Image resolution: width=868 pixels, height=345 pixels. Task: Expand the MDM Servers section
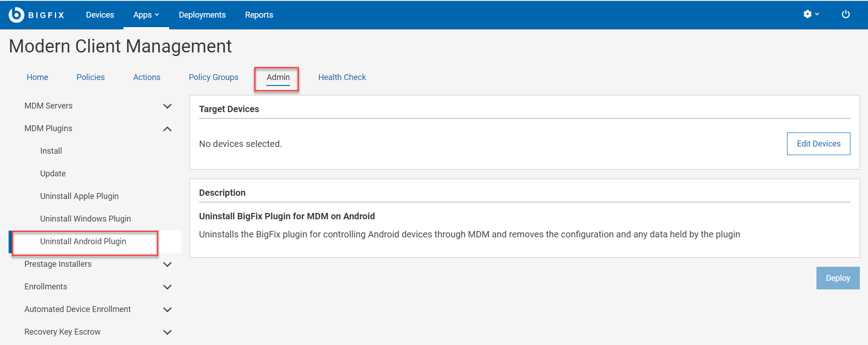[x=167, y=106]
